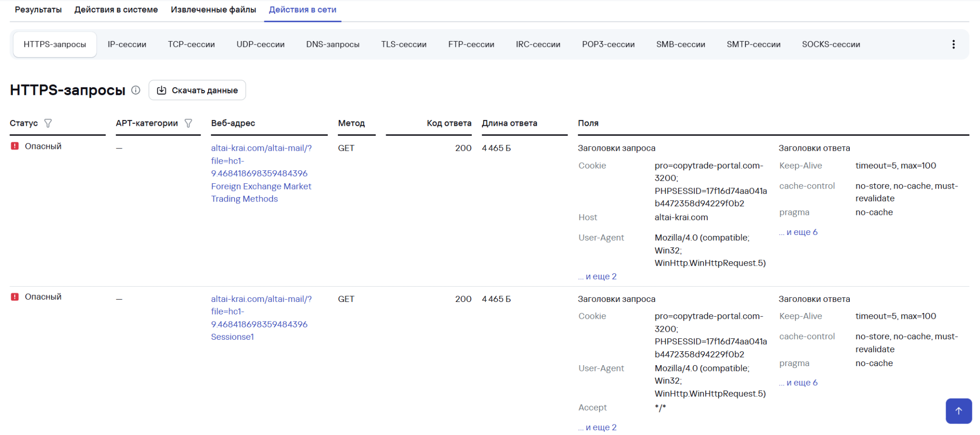Click the info icon next to HTTPS-запросы heading
The height and width of the screenshot is (435, 980).
[136, 90]
